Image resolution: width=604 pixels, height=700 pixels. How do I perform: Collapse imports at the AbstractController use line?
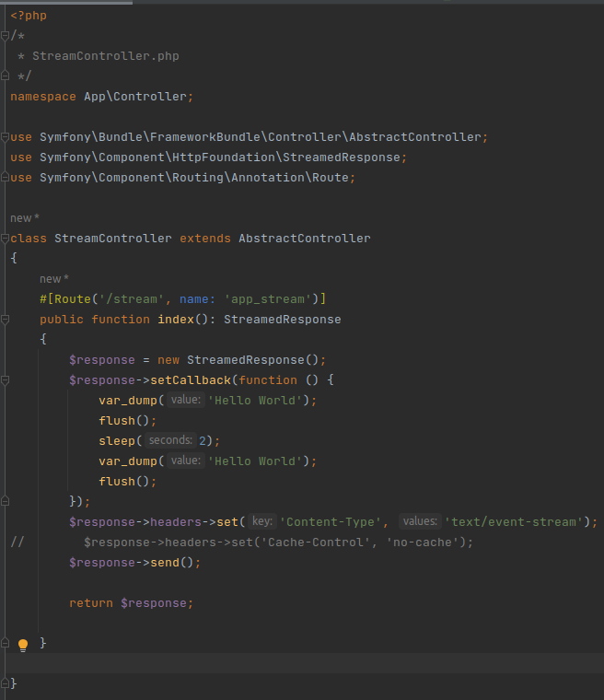5,137
